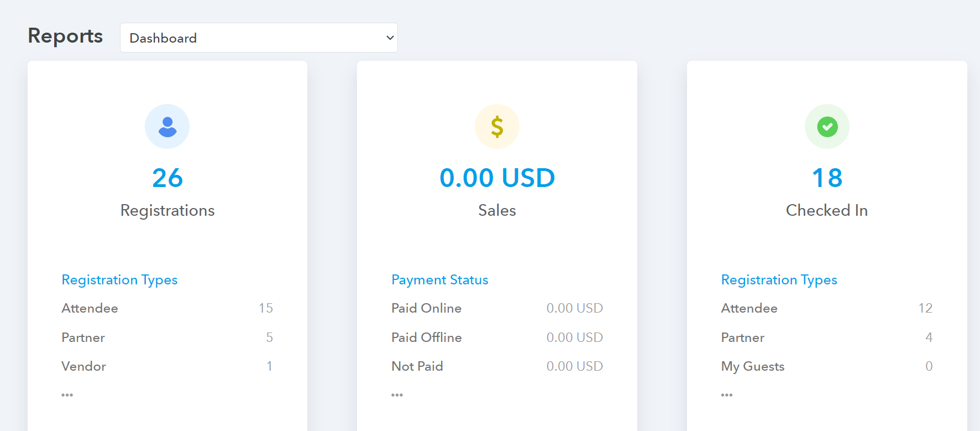Click the yellow dollar Sales icon
Screen dimensions: 980x431
pos(497,127)
